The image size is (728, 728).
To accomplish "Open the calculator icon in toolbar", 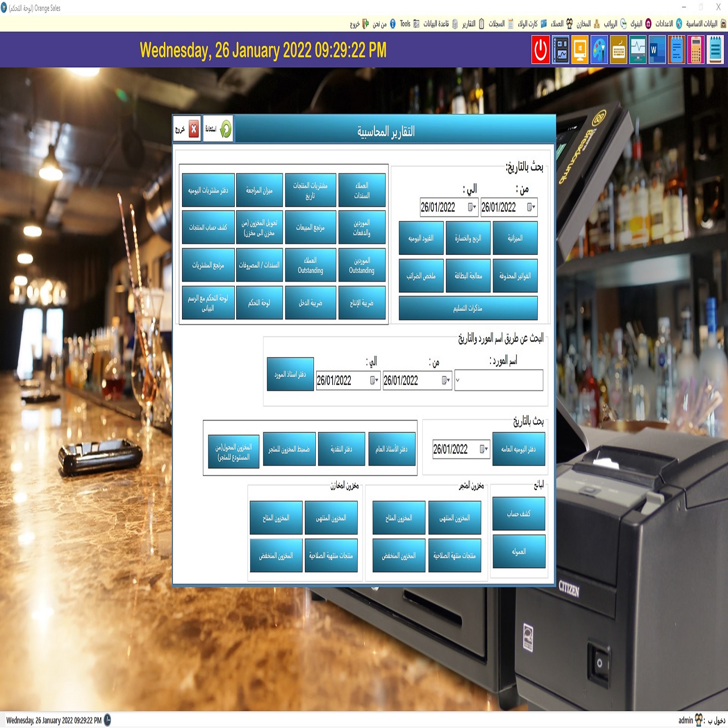I will pyautogui.click(x=696, y=50).
